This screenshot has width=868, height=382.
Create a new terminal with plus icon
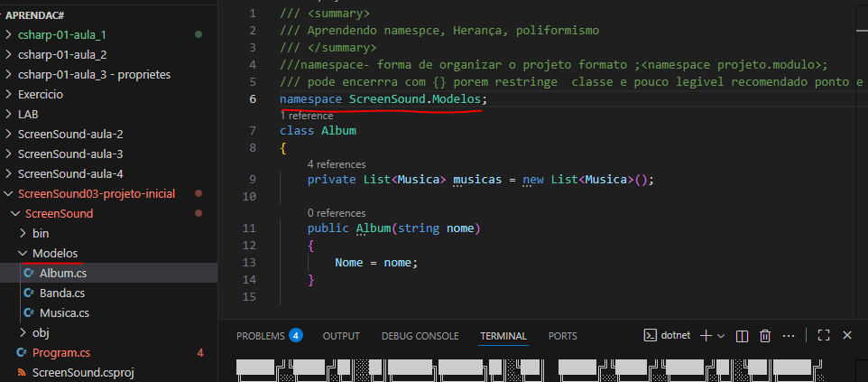706,335
